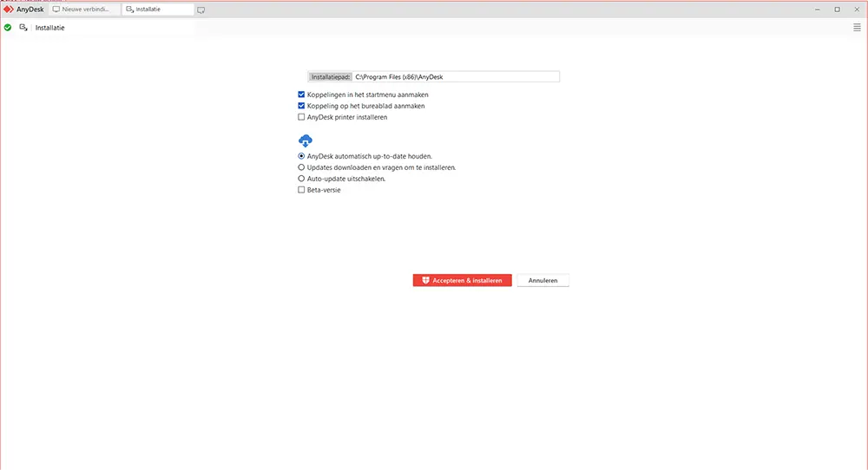The image size is (868, 470).
Task: Click the installation icon beside Installatie heading
Action: [x=23, y=28]
